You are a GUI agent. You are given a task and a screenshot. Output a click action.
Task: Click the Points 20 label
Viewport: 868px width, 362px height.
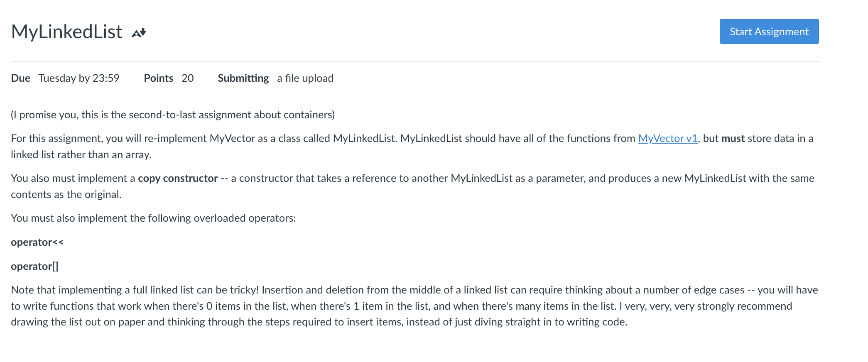169,78
